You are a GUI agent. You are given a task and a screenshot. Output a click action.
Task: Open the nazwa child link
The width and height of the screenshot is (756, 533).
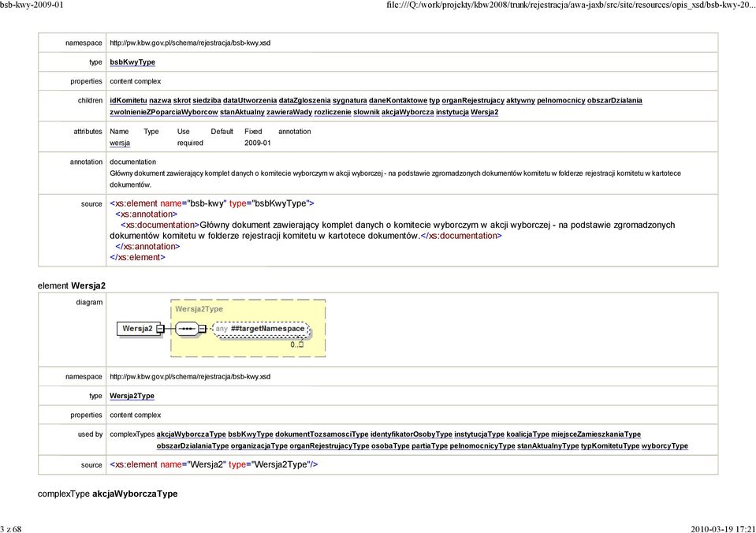point(160,100)
